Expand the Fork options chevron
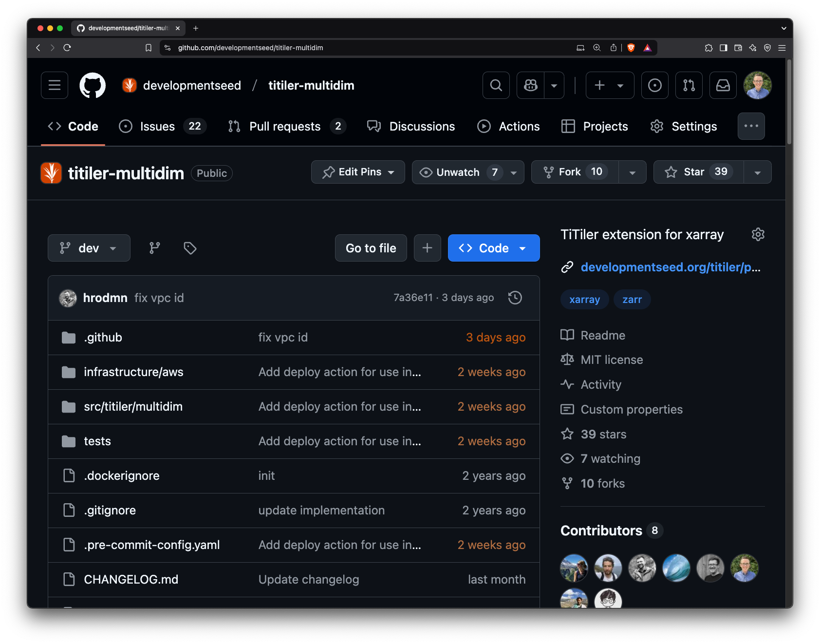The width and height of the screenshot is (820, 644). pos(632,172)
